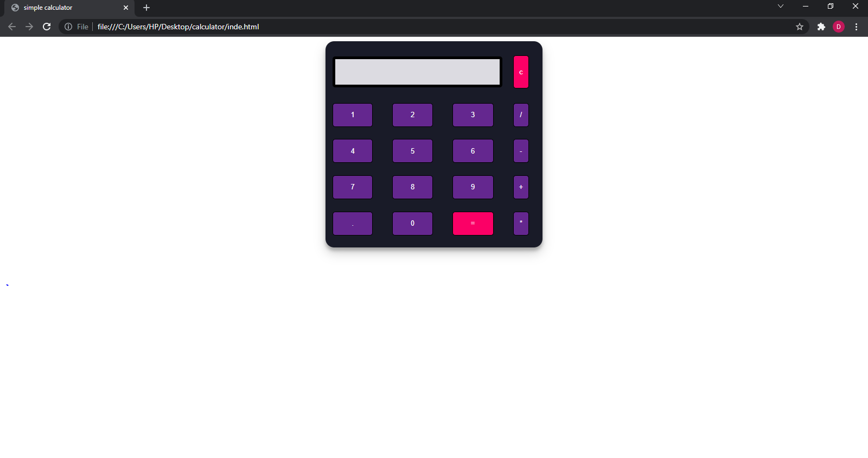This screenshot has width=868, height=458.
Task: Select the multiply asterisk button
Action: (521, 224)
